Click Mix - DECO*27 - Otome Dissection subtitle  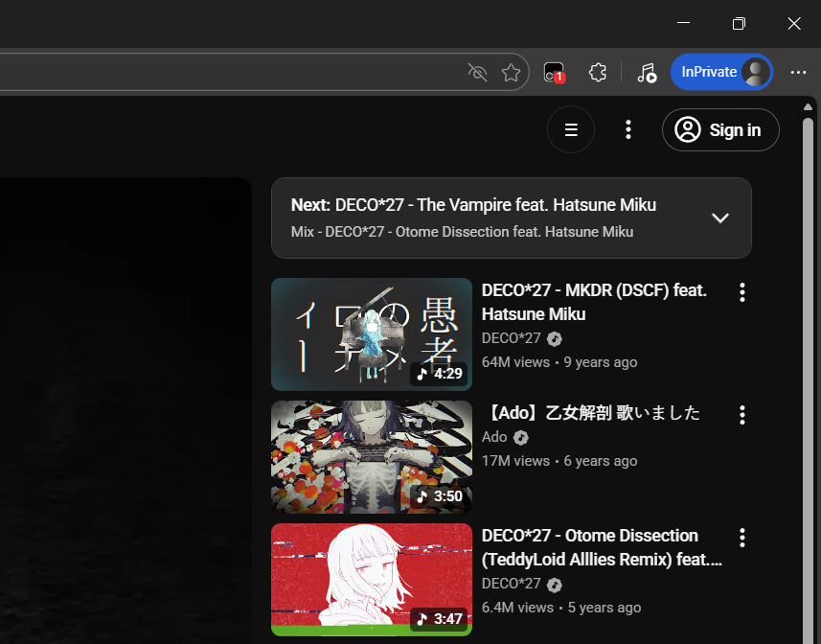tap(462, 231)
